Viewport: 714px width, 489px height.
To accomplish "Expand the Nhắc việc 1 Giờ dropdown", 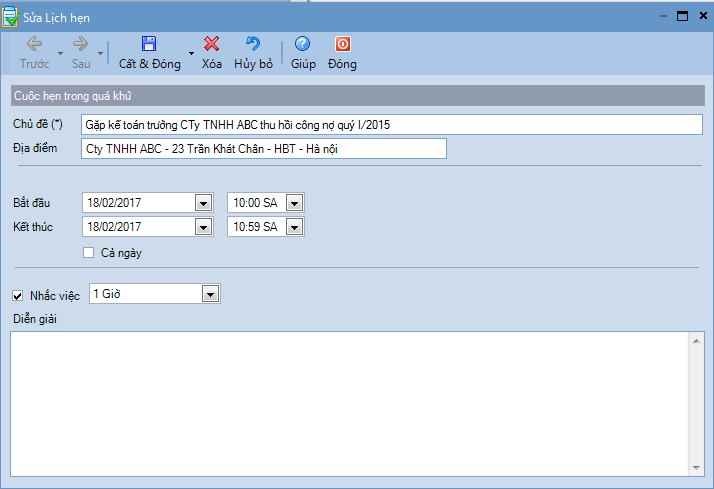I will point(210,294).
